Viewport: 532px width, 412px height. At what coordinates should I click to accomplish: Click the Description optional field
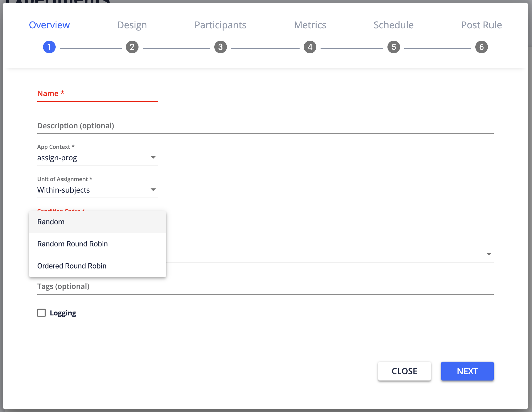click(265, 126)
